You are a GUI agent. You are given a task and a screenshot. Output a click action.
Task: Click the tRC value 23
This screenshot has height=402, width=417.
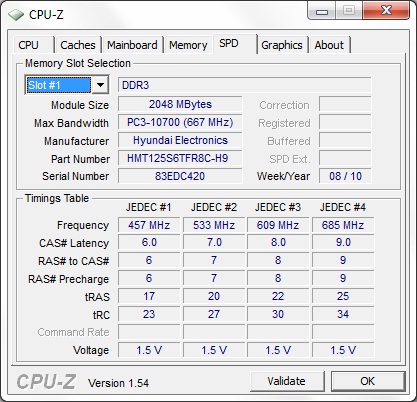[x=149, y=314]
